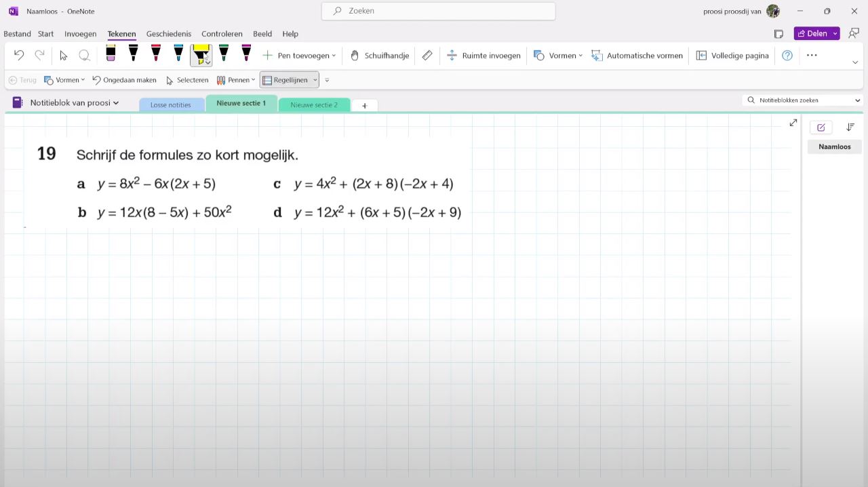Toggle Regellijnen rule lines button

click(285, 80)
